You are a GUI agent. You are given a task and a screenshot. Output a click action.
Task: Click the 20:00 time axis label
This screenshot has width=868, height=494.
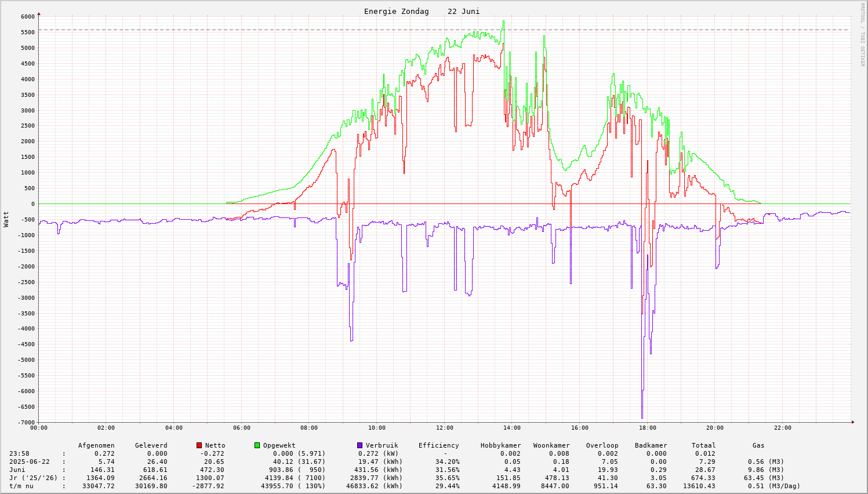(x=715, y=428)
